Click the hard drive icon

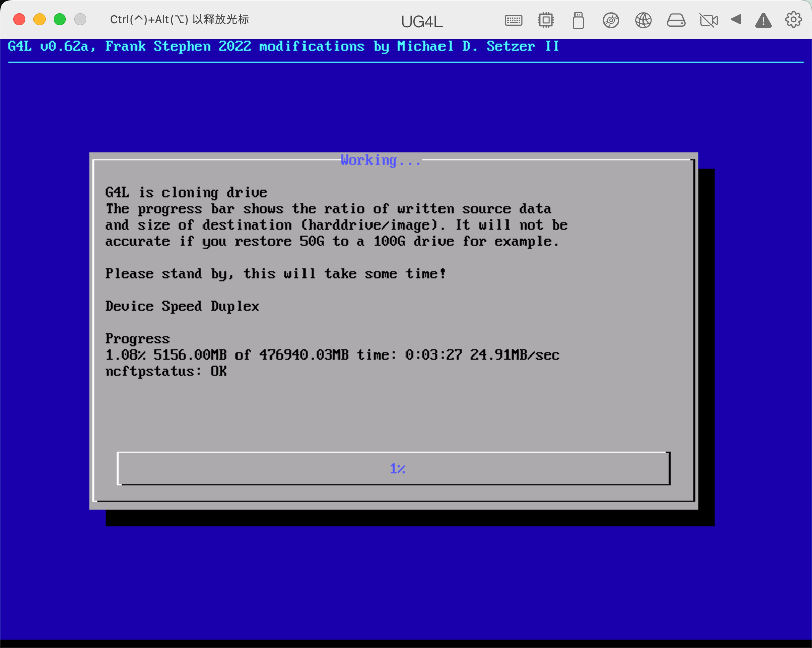[675, 20]
